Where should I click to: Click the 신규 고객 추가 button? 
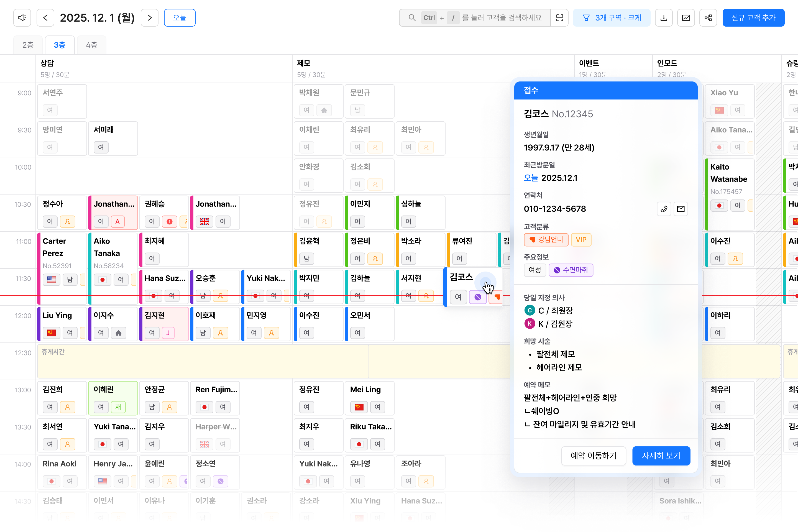(x=753, y=18)
